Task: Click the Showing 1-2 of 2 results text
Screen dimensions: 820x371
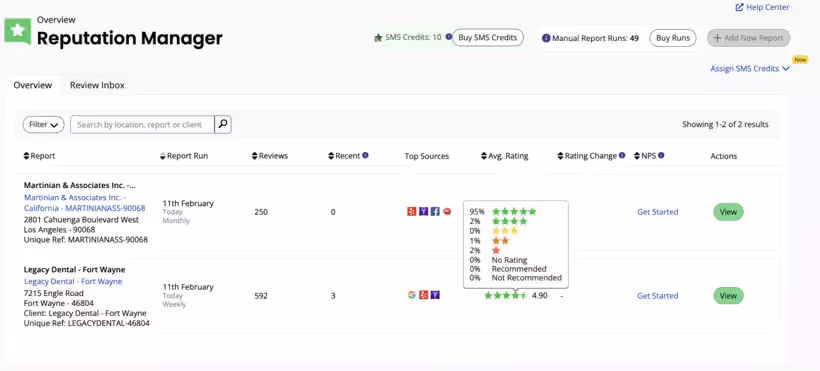Action: pyautogui.click(x=725, y=125)
